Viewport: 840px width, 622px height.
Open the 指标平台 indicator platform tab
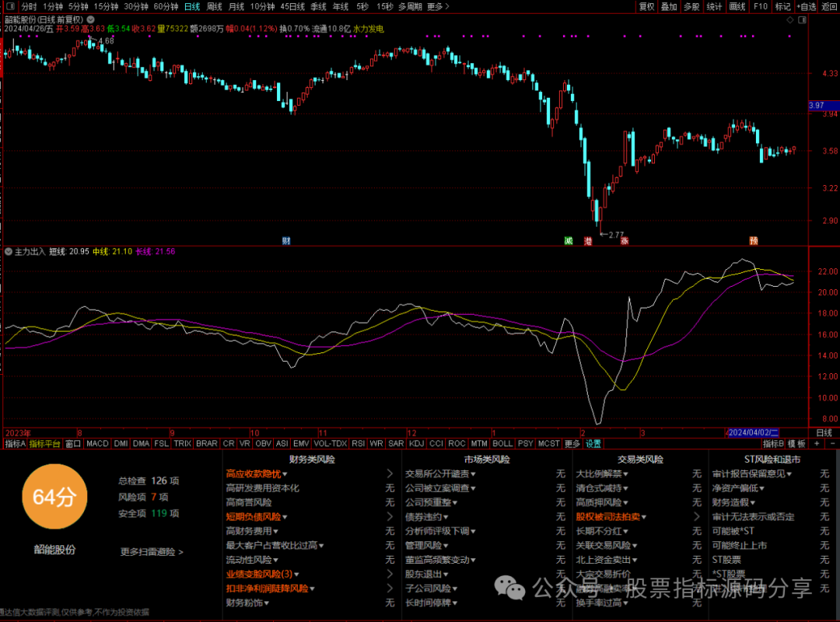[x=44, y=444]
